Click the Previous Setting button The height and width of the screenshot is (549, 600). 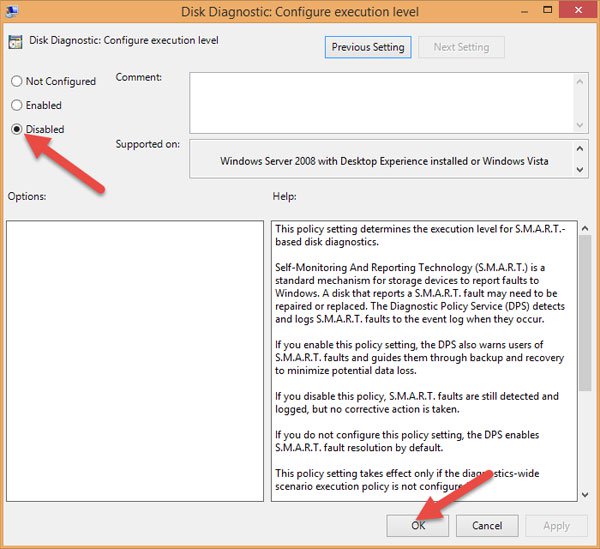click(368, 47)
